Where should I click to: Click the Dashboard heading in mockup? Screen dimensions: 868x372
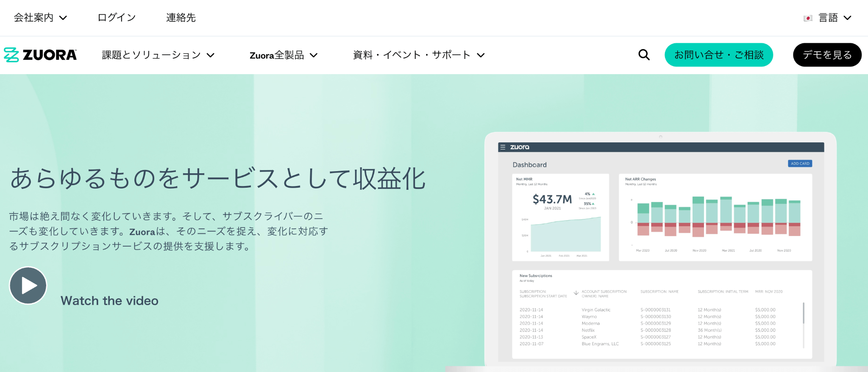529,165
